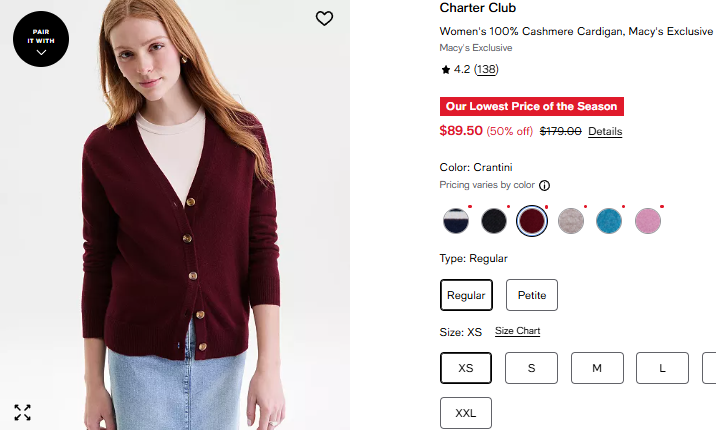Select the pink color swatch
This screenshot has height=430, width=716.
pyautogui.click(x=648, y=221)
